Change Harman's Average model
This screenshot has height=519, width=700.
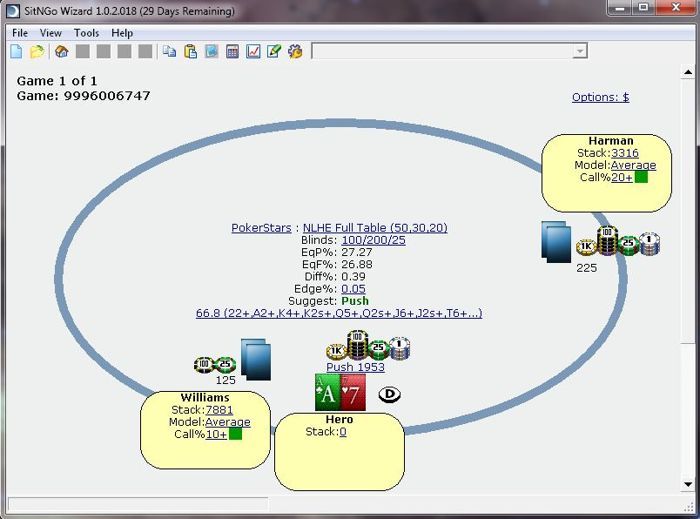coord(633,165)
